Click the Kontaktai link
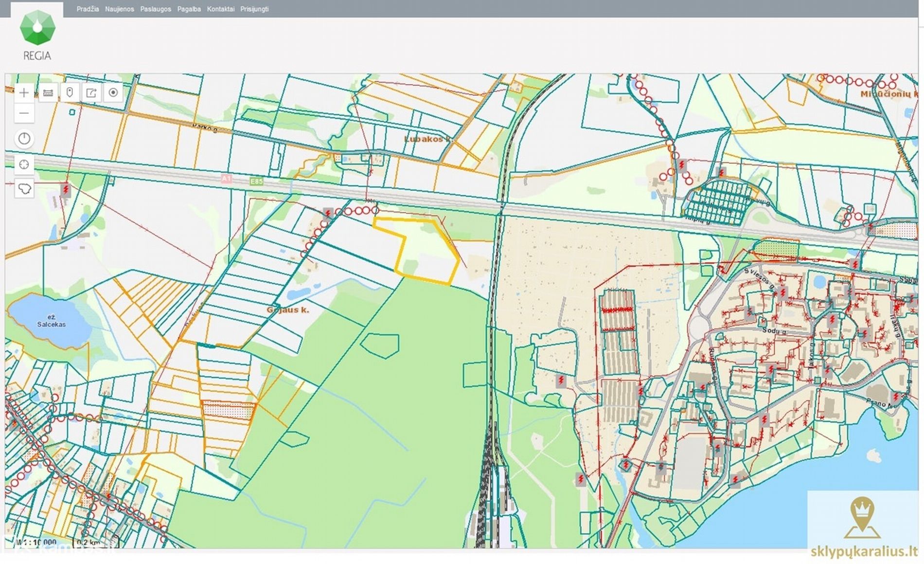Viewport: 924px width, 564px height. point(220,9)
